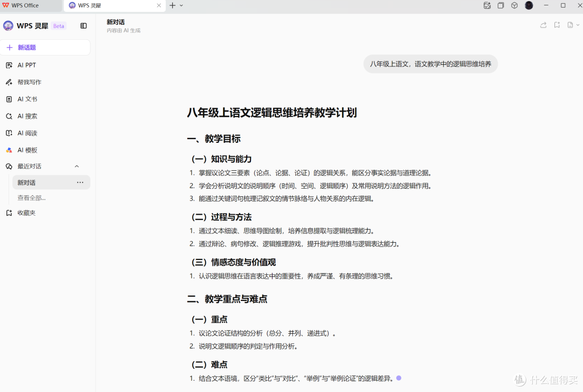
Task: Click the user avatar in title bar
Action: click(x=528, y=5)
